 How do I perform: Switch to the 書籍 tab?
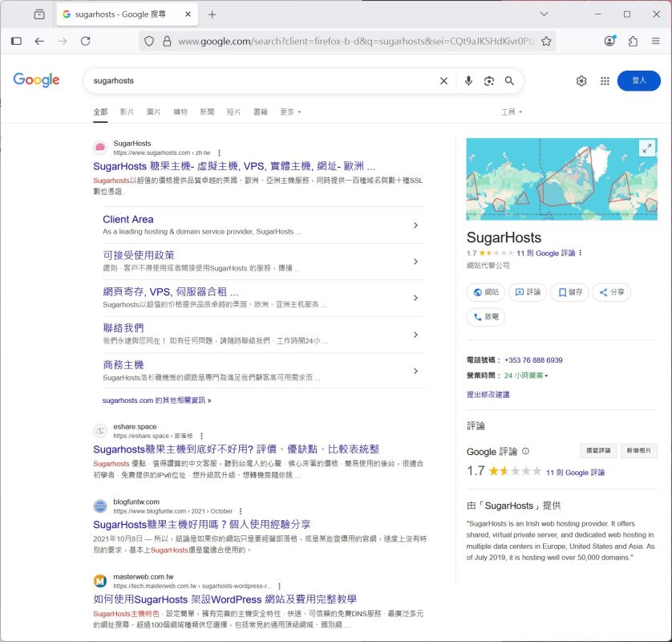coord(260,112)
